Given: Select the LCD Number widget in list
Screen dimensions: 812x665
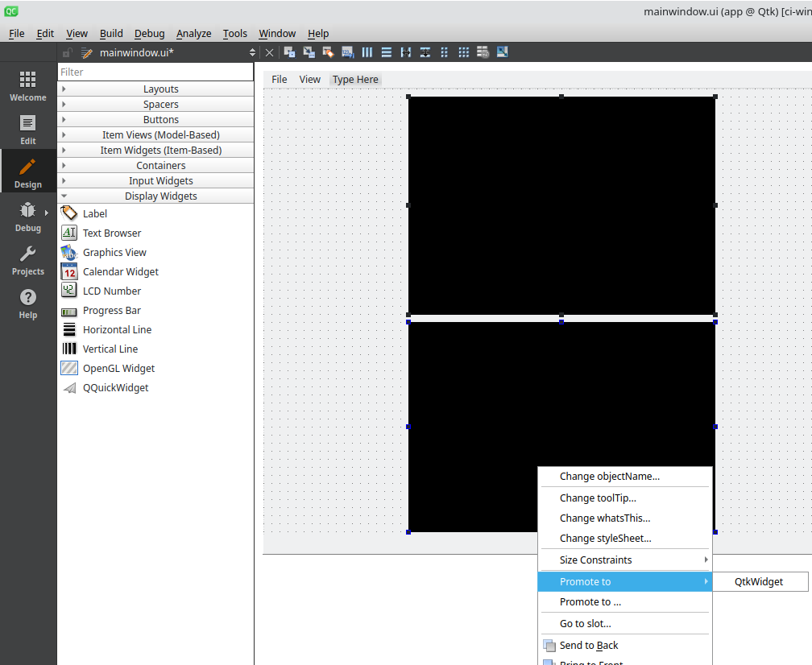Looking at the screenshot, I should 111,291.
